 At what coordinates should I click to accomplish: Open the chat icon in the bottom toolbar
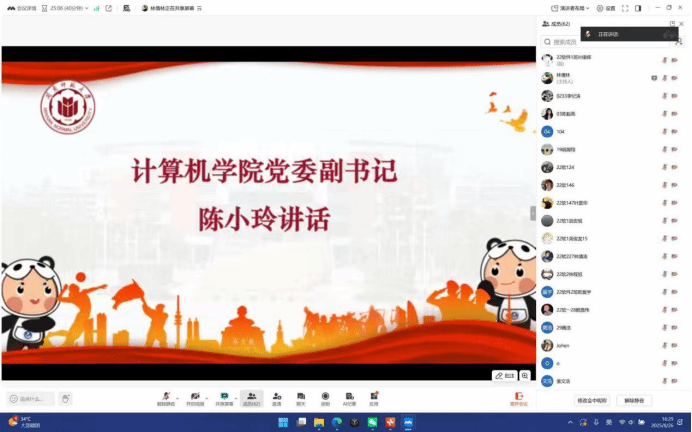click(x=301, y=398)
